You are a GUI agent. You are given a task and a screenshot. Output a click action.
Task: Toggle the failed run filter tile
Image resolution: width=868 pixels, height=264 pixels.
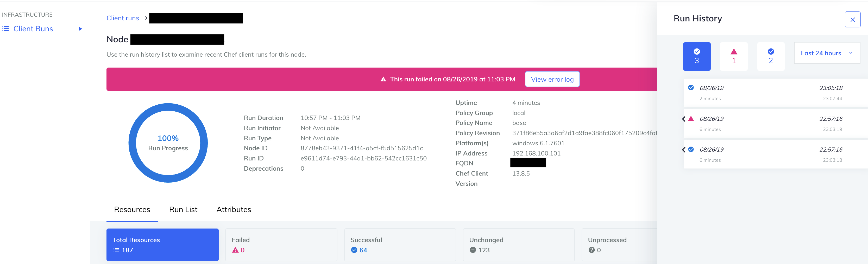point(734,56)
